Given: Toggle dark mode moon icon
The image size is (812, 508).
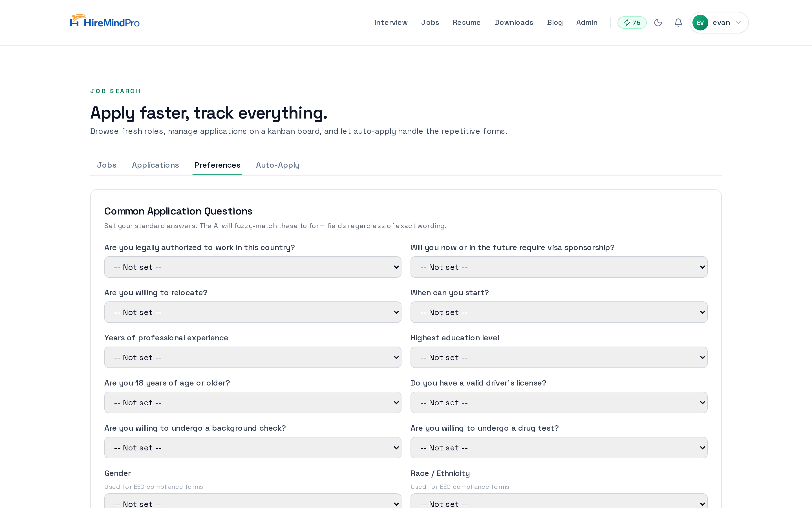Looking at the screenshot, I should coord(658,23).
